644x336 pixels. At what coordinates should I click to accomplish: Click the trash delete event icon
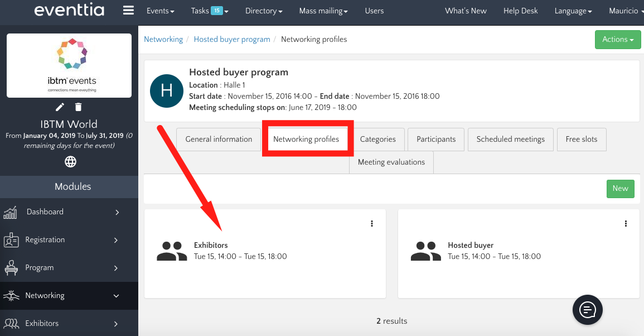point(79,107)
